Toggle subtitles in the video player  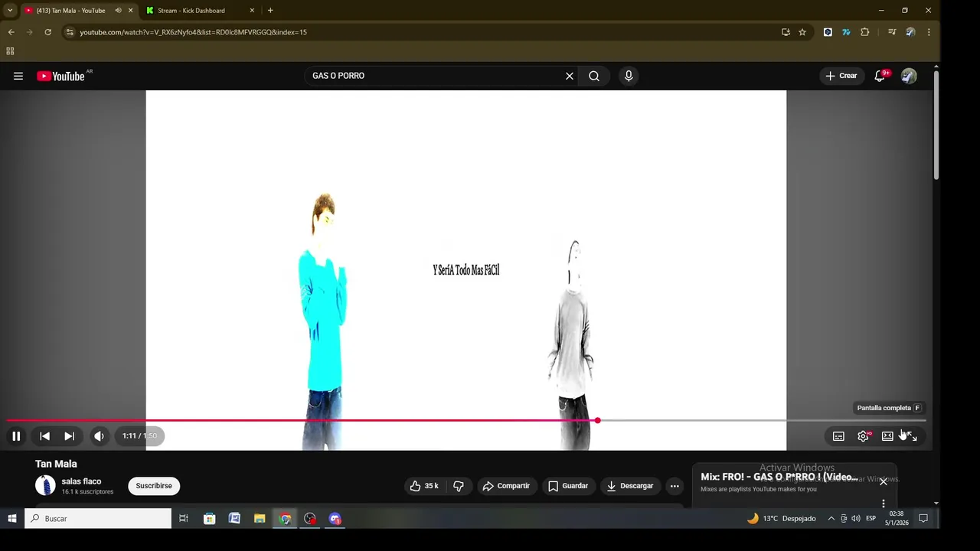838,436
